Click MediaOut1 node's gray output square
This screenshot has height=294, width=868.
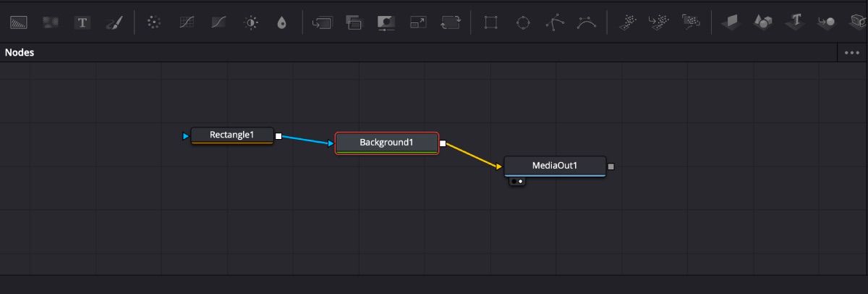[x=611, y=167]
